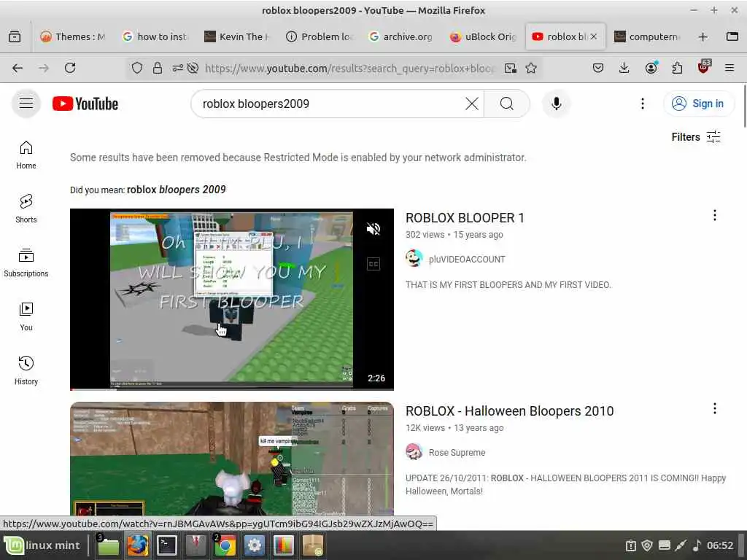747x560 pixels.
Task: Open the file manager from taskbar
Action: point(108,545)
